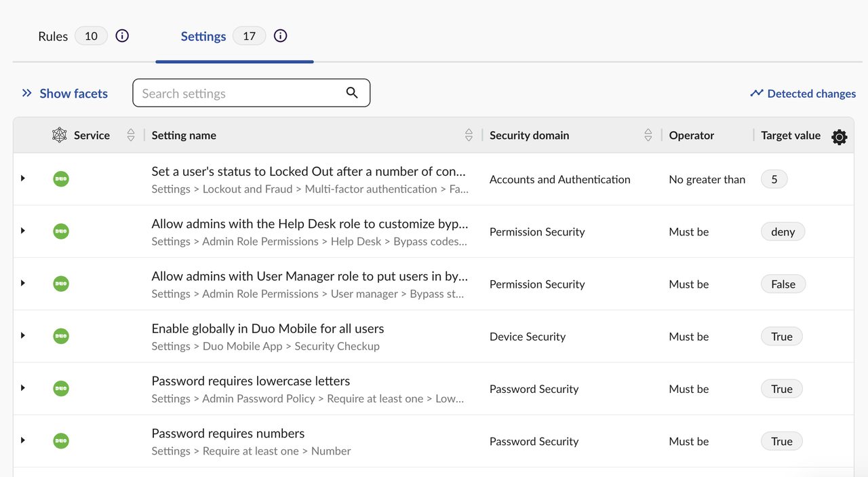Click the info icon next to Settings
Viewport: 868px width, 477px height.
click(x=280, y=36)
